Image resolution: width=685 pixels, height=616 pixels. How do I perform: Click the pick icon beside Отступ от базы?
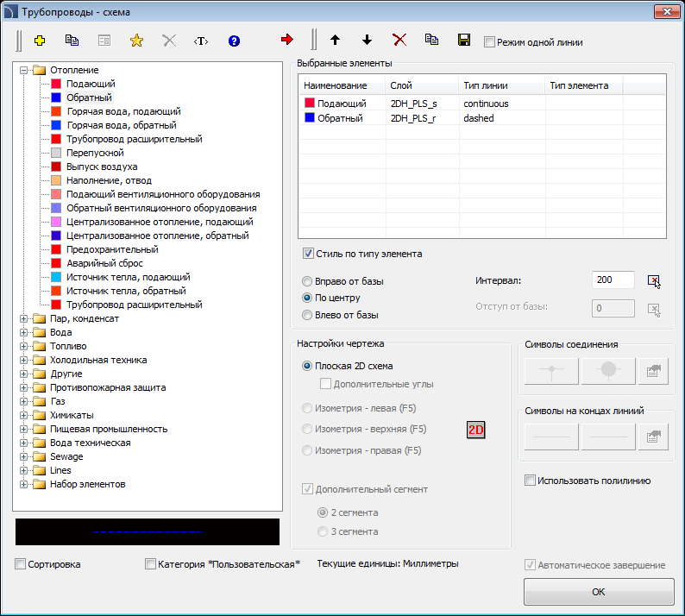click(654, 311)
